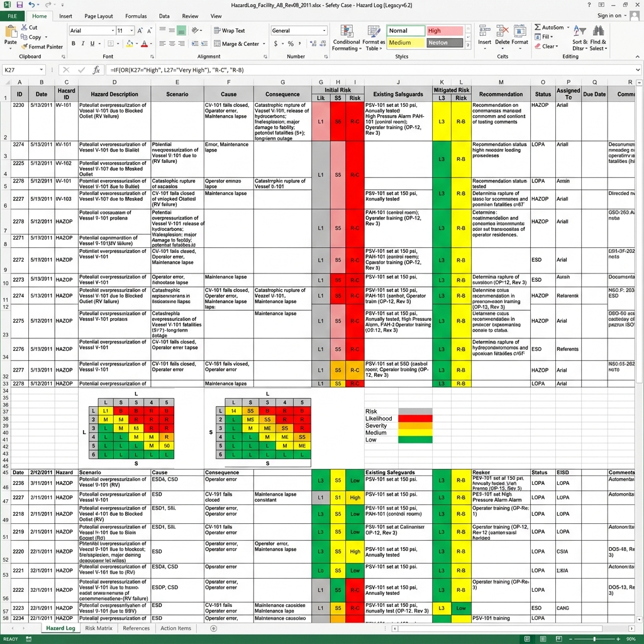Click the text orientation icon

tap(195, 30)
